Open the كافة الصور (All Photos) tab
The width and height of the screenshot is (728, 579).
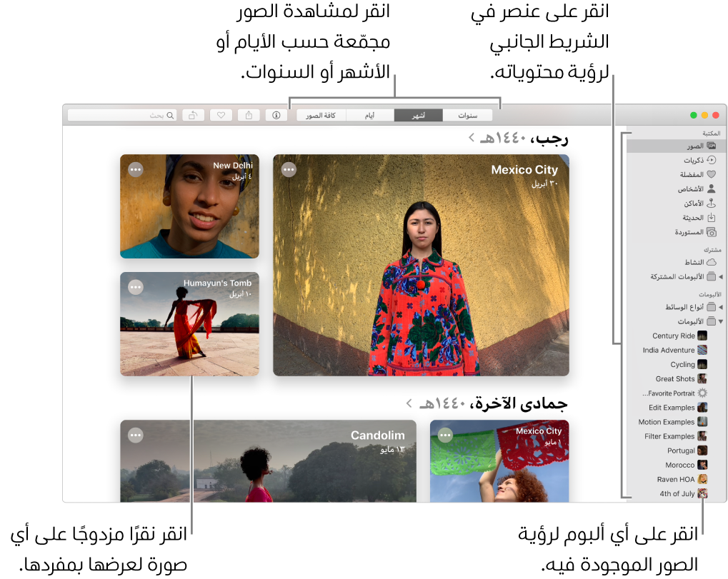pyautogui.click(x=321, y=114)
